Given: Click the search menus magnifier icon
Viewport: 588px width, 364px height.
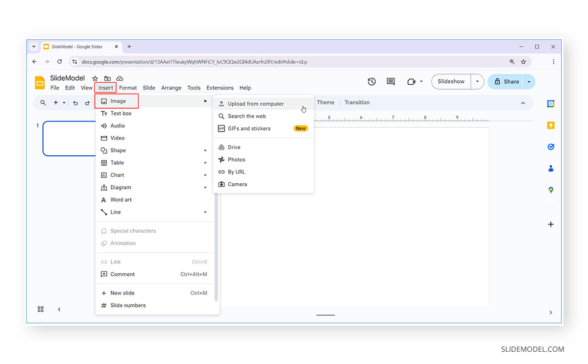Looking at the screenshot, I should point(43,103).
